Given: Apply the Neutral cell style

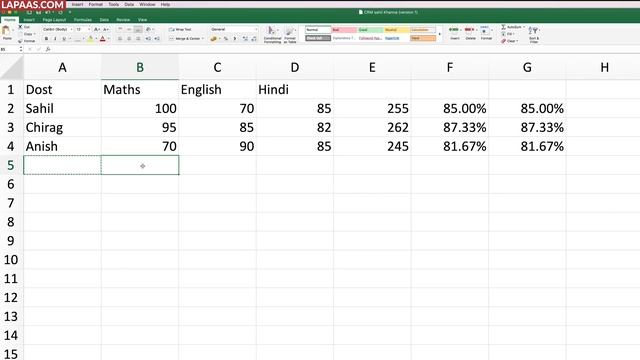Looking at the screenshot, I should [397, 30].
